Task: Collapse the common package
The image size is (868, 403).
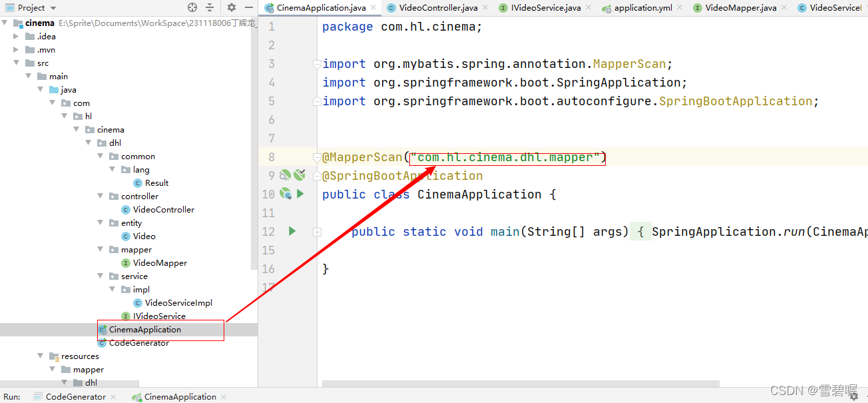Action: pyautogui.click(x=101, y=156)
